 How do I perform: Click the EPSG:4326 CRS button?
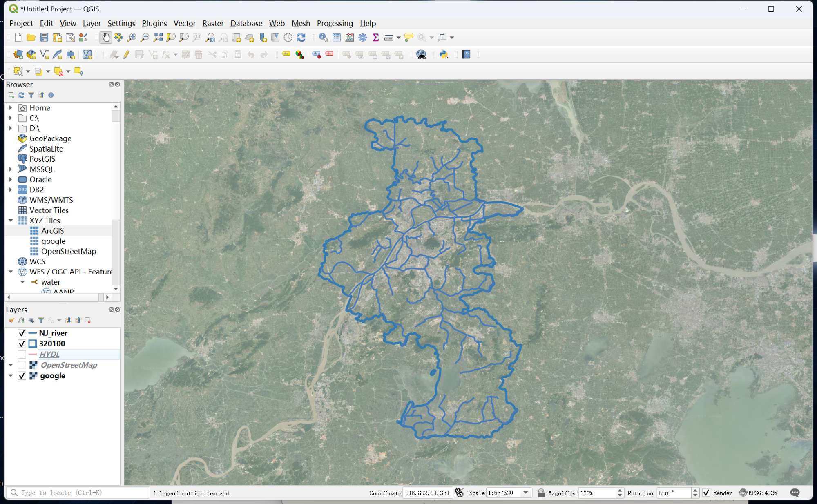click(x=758, y=493)
